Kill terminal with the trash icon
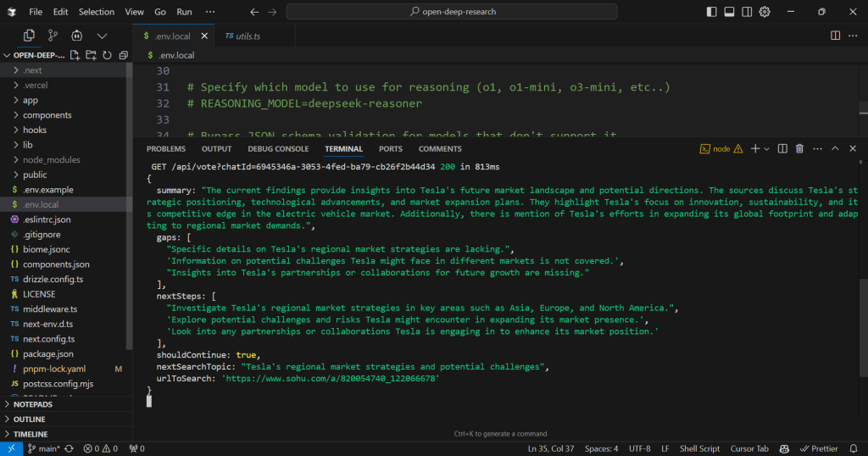This screenshot has height=456, width=868. (x=798, y=148)
